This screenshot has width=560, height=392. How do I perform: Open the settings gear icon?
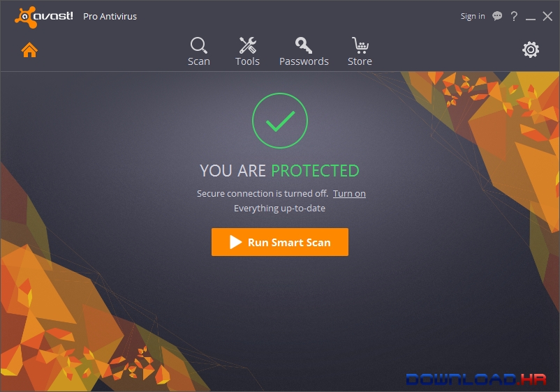[531, 50]
